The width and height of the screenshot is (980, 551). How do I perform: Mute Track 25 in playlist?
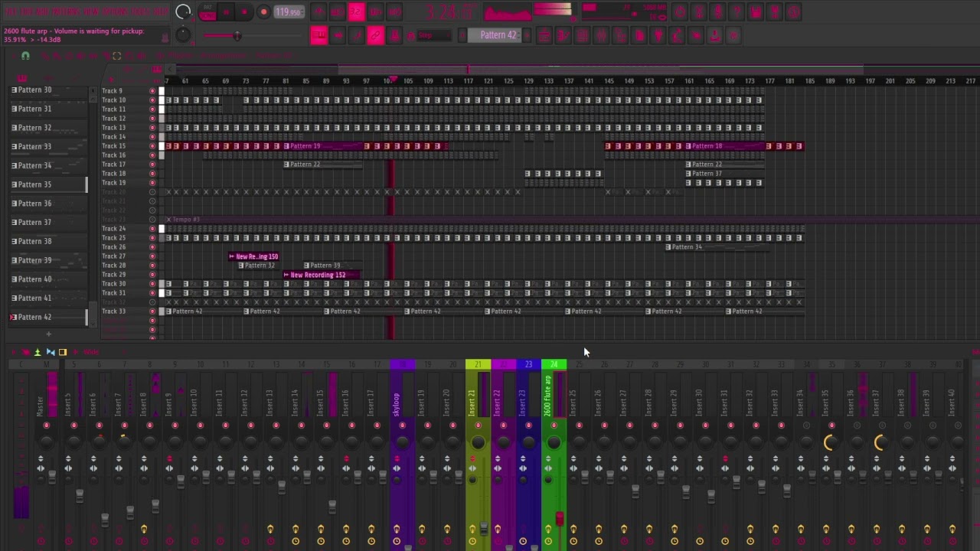(x=152, y=238)
